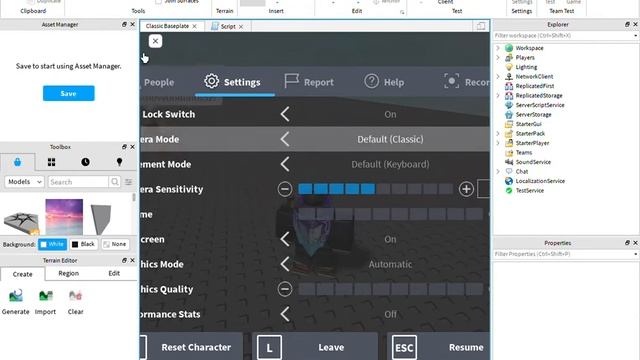Switch to the Script tab
The image size is (640, 360).
228,26
